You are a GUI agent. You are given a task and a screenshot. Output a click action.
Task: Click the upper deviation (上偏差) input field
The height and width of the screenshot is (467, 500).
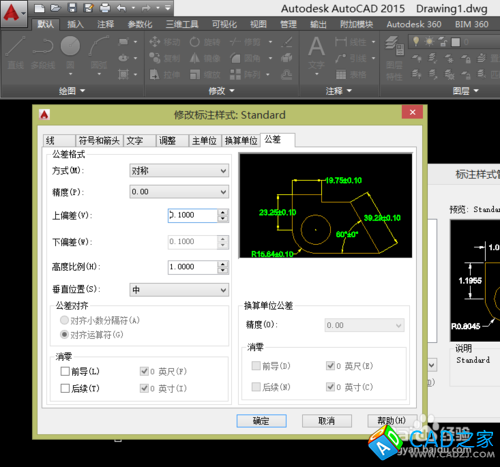[x=193, y=215]
